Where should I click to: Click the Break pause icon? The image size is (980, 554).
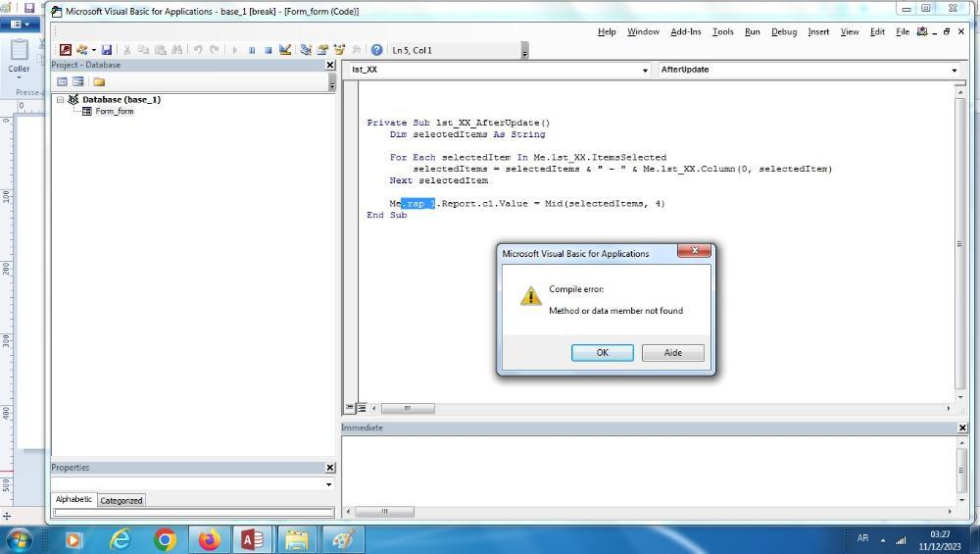coord(252,50)
